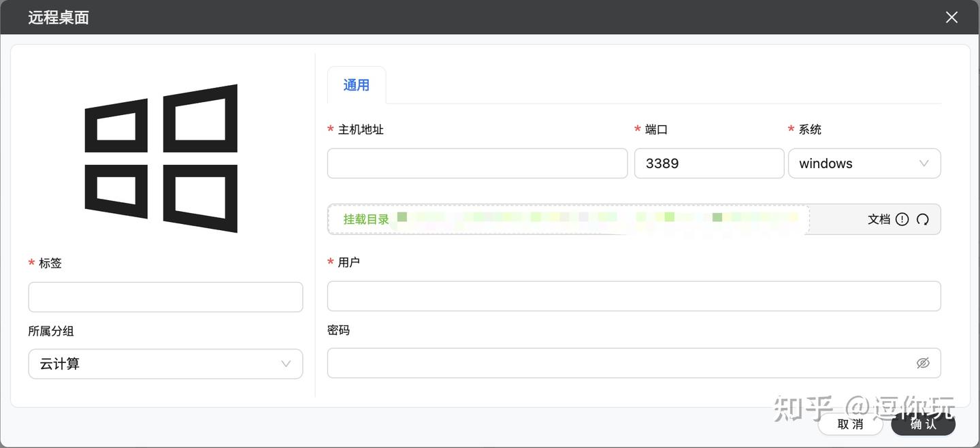Viewport: 980px width, 448px height.
Task: Click the 取消 button
Action: pos(850,424)
